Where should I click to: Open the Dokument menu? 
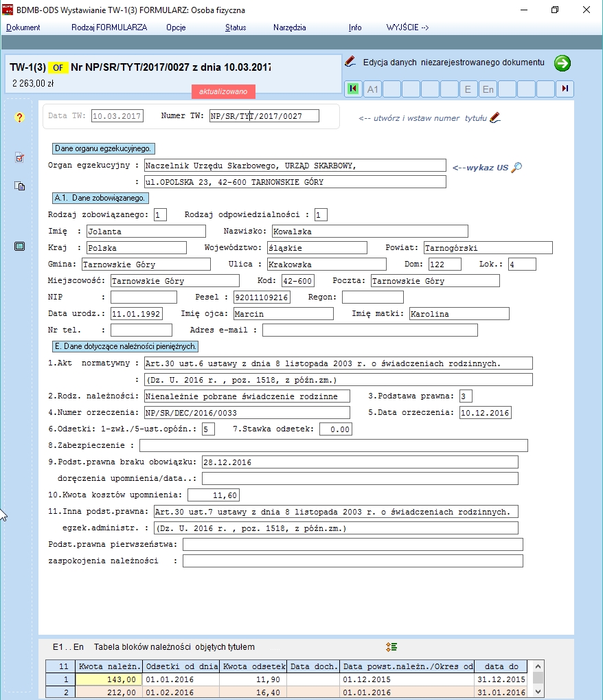23,27
